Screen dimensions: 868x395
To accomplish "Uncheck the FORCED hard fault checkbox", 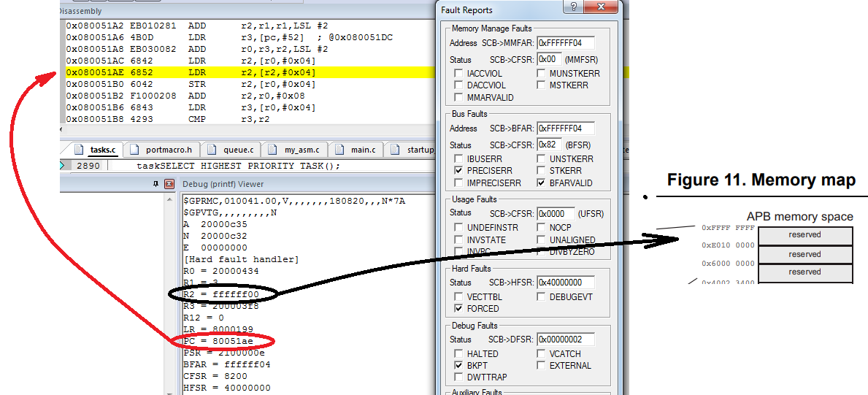I will point(458,309).
